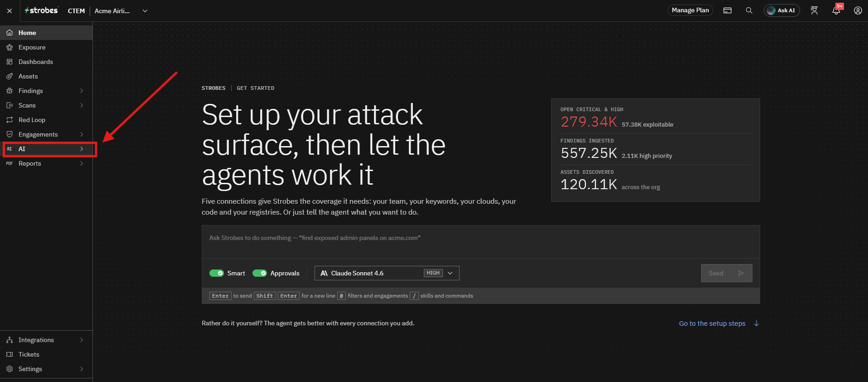868x382 pixels.
Task: Click the Send button
Action: (727, 273)
